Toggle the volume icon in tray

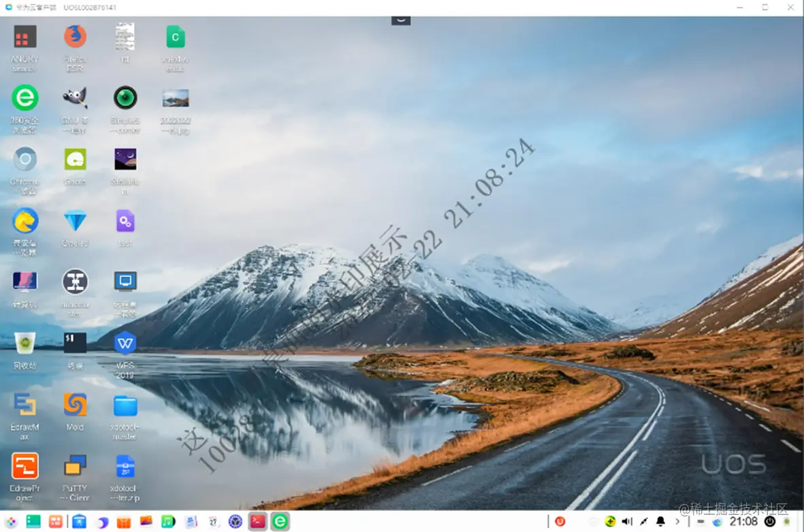pyautogui.click(x=626, y=522)
